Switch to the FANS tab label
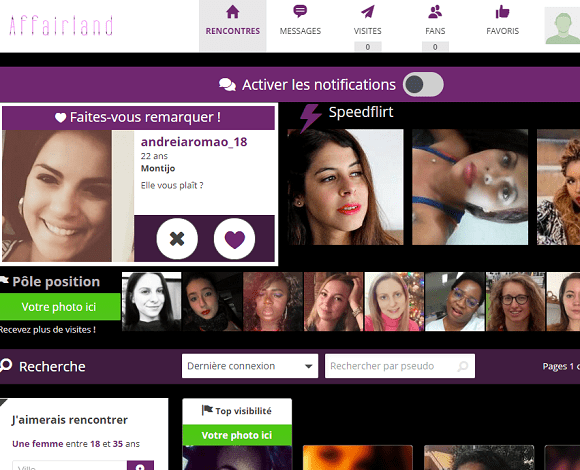 coord(435,31)
